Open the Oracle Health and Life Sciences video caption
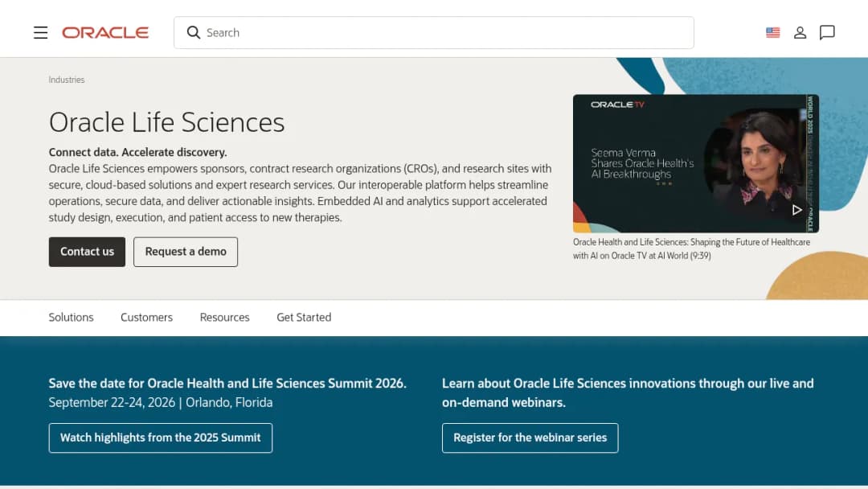 [691, 249]
